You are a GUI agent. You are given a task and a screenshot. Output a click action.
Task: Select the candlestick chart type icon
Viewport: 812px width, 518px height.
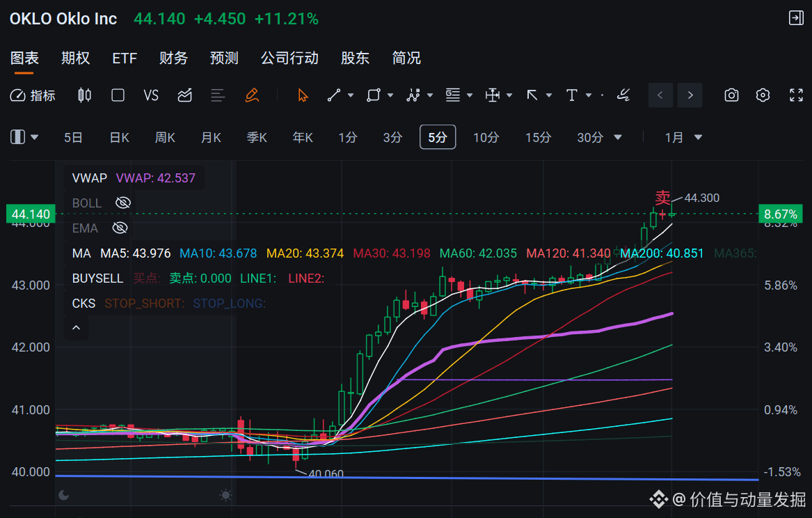click(x=84, y=95)
